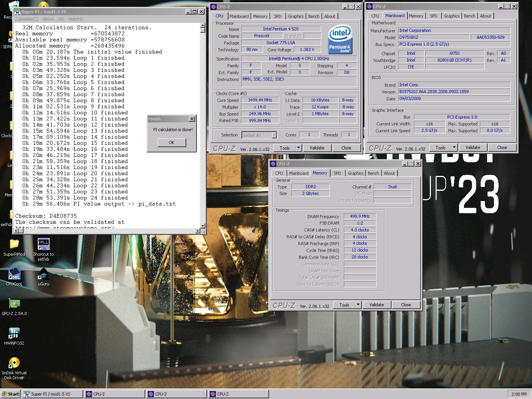
Task: Select the checksum D4E08735 line
Action: (46, 216)
